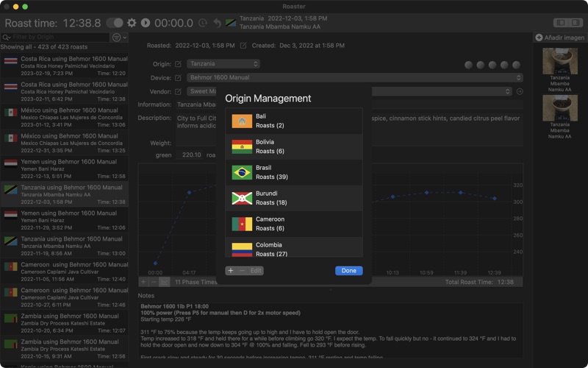588x368 pixels.
Task: Remove a phase time below the chart
Action: (x=154, y=282)
